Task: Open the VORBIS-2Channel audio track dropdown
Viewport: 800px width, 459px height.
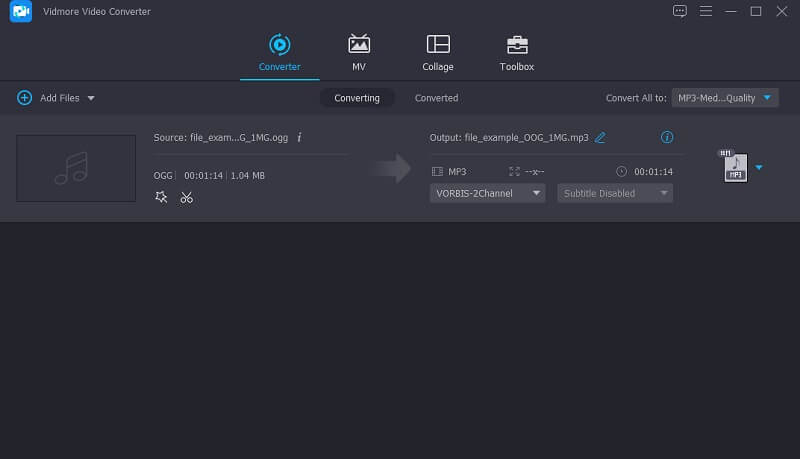Action: coord(488,193)
